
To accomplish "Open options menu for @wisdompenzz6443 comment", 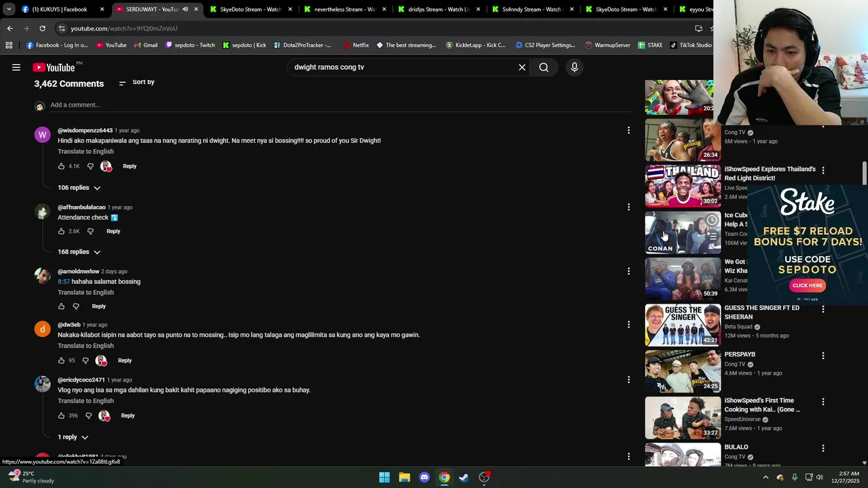I will click(x=629, y=130).
